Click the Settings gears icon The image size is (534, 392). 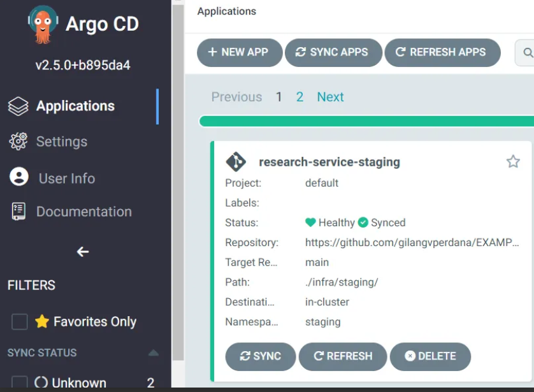point(18,142)
